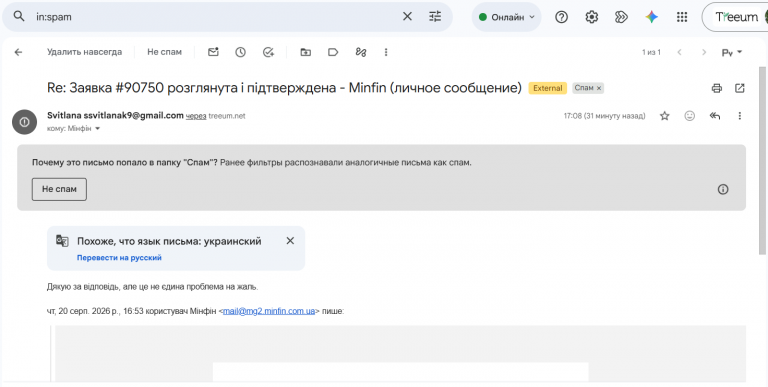The width and height of the screenshot is (768, 387).
Task: Click the translate language icon
Action: coord(62,241)
